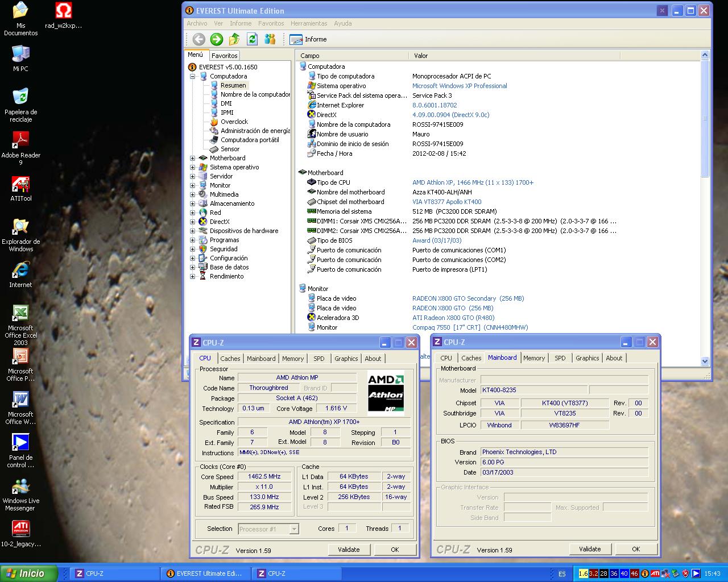Launch Microsoft Office Word desktop icon
The width and height of the screenshot is (728, 582).
(20, 408)
